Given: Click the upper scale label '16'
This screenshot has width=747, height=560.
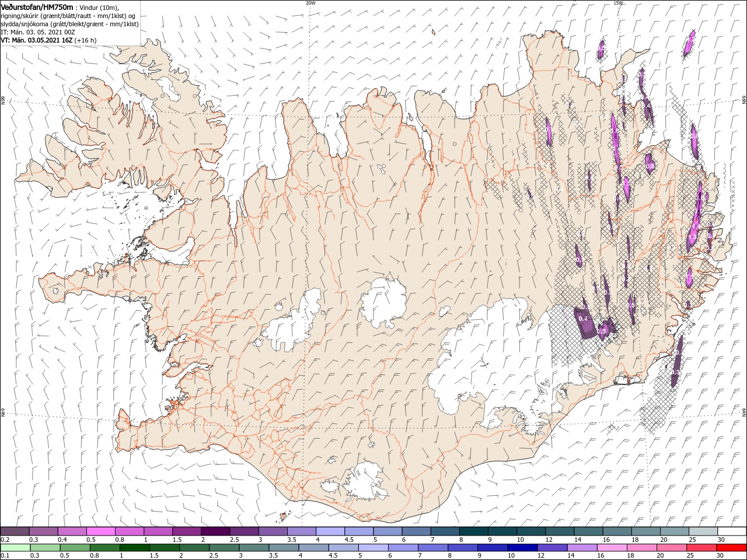Looking at the screenshot, I should (607, 540).
